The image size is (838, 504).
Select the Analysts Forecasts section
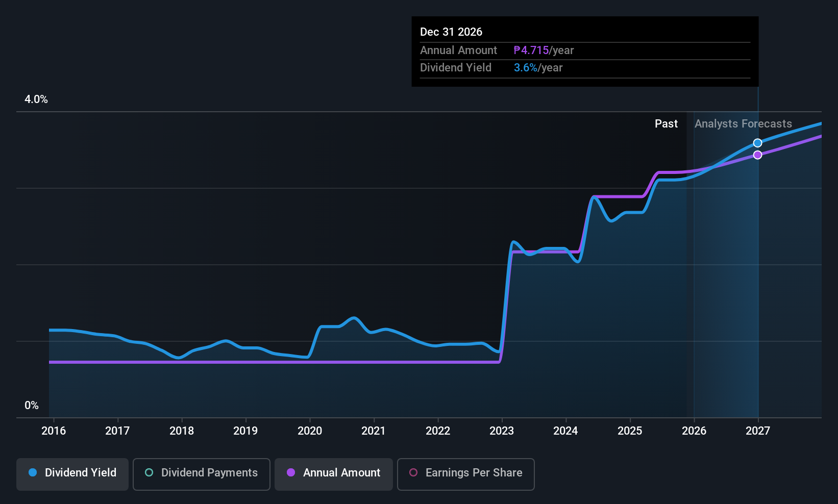[x=743, y=123]
